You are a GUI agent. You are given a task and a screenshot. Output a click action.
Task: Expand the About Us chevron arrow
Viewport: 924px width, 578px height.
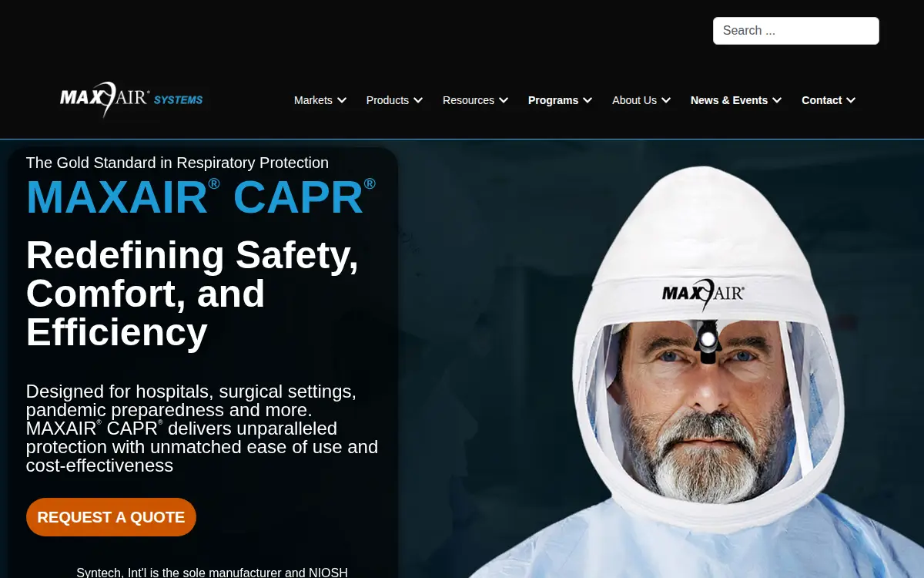point(666,100)
